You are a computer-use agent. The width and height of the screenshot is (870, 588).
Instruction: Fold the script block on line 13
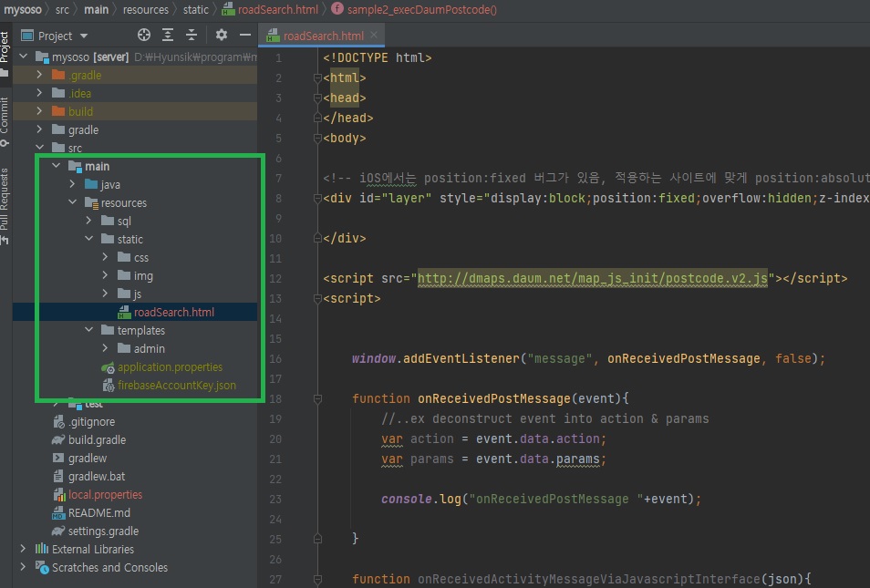317,298
